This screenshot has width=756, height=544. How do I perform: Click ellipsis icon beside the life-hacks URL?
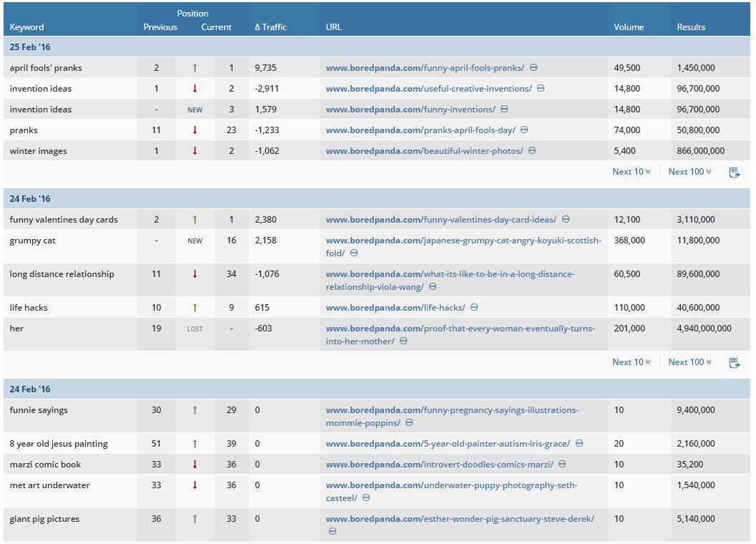point(474,307)
